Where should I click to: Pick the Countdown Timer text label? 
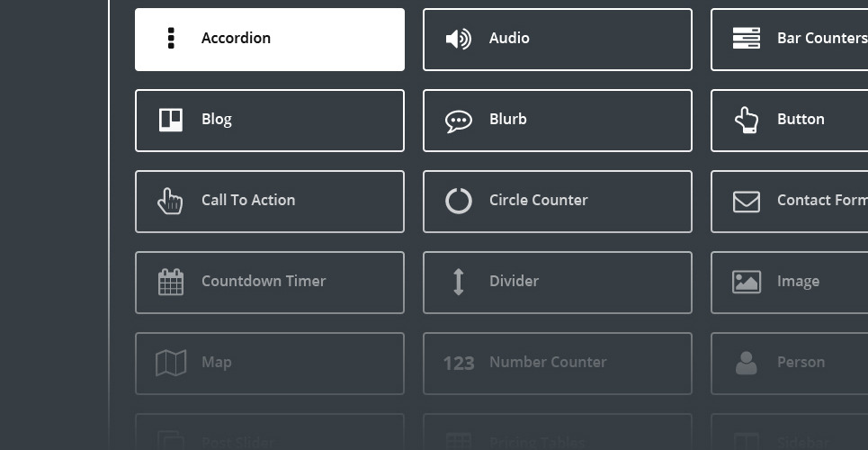264,281
